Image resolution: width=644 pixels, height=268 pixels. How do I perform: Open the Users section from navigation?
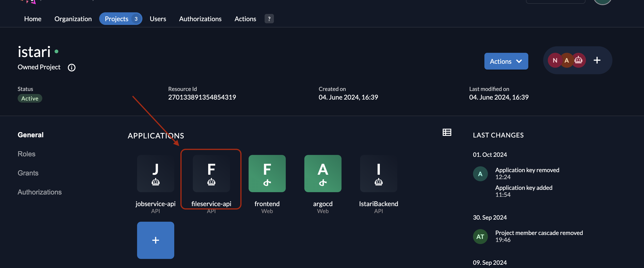158,19
